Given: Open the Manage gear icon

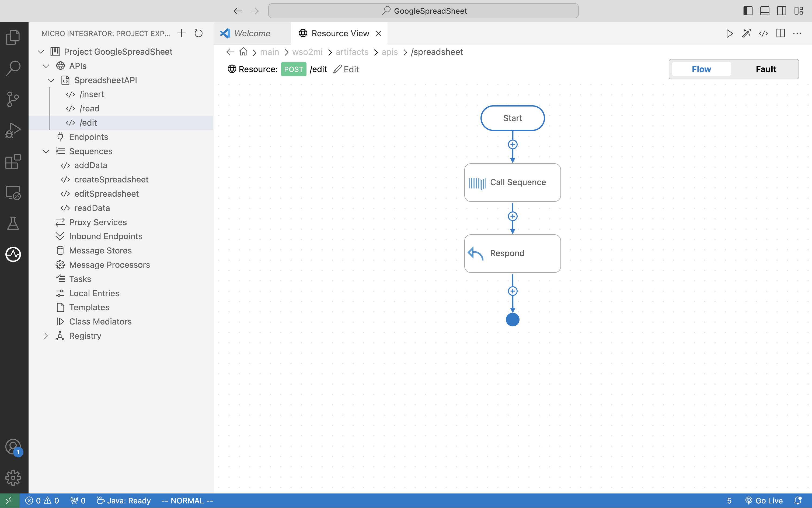Looking at the screenshot, I should (x=13, y=478).
